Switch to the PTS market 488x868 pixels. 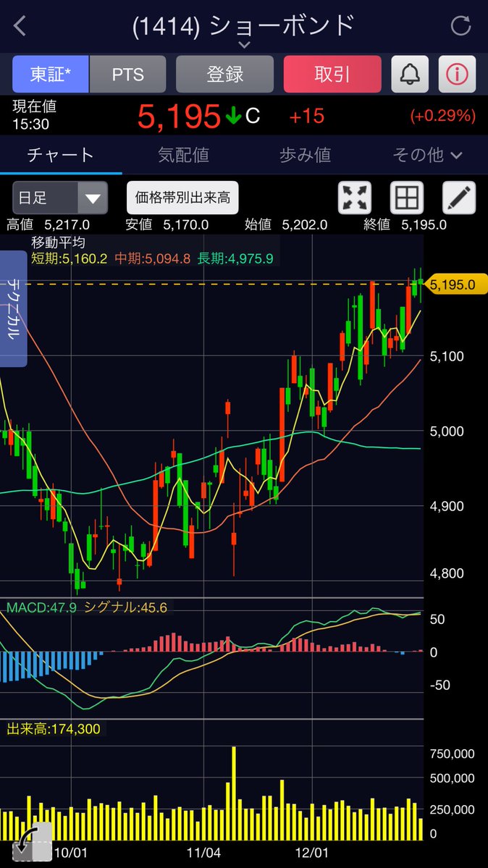coord(128,74)
